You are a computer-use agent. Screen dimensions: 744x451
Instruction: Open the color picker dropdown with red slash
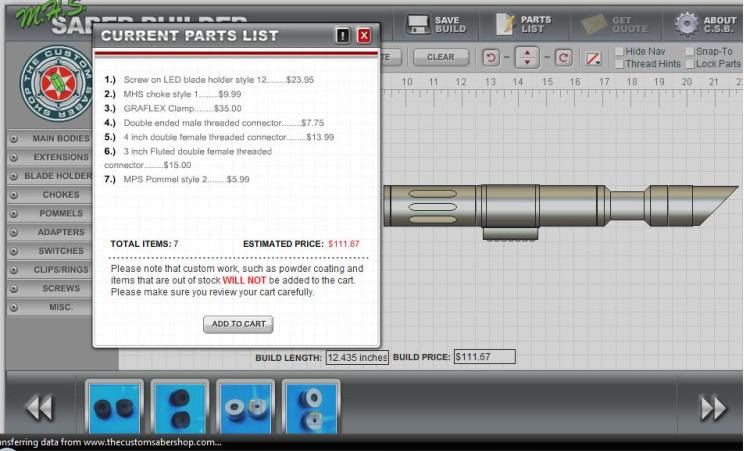coord(594,58)
